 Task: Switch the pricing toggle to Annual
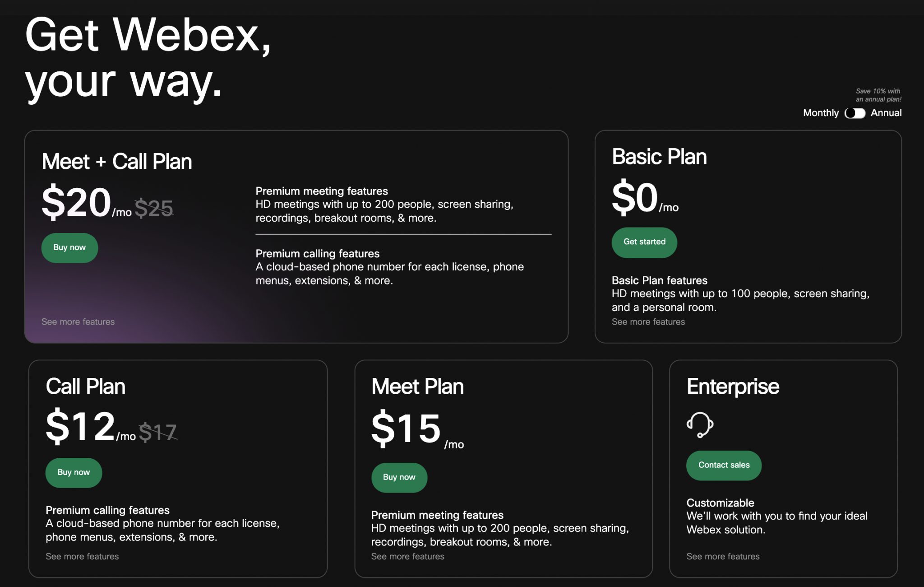click(x=855, y=113)
